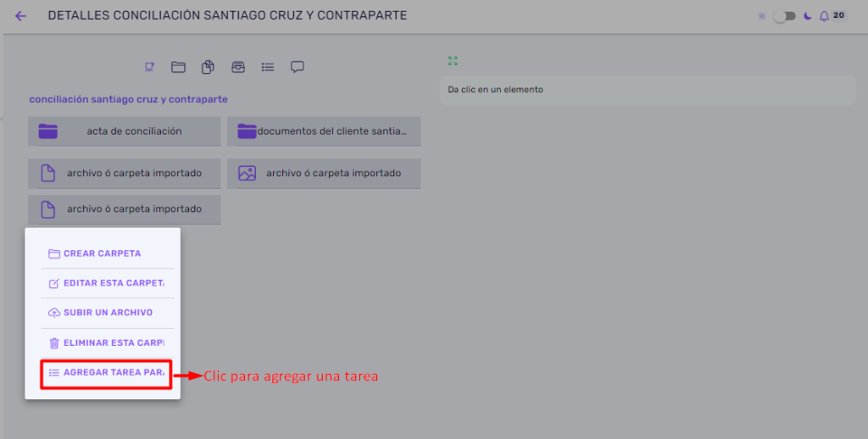Open the breadcrumb conciliación santiago cruz y contraparte
This screenshot has width=868, height=439.
click(x=129, y=99)
